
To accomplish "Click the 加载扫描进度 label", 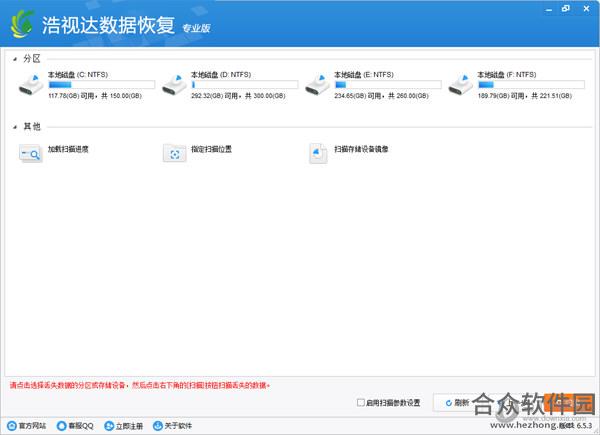I will coord(68,149).
